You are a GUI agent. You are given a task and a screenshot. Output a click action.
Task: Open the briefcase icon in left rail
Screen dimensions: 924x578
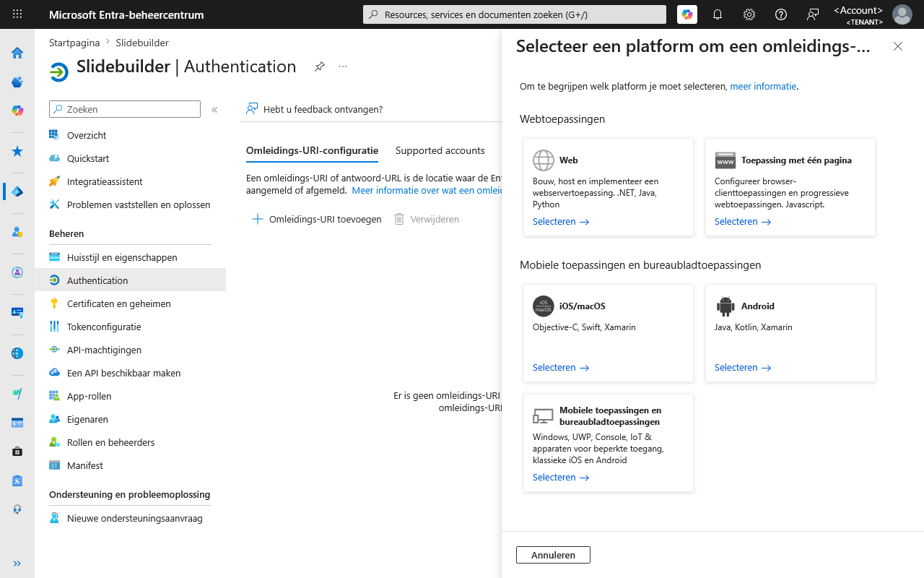[17, 452]
